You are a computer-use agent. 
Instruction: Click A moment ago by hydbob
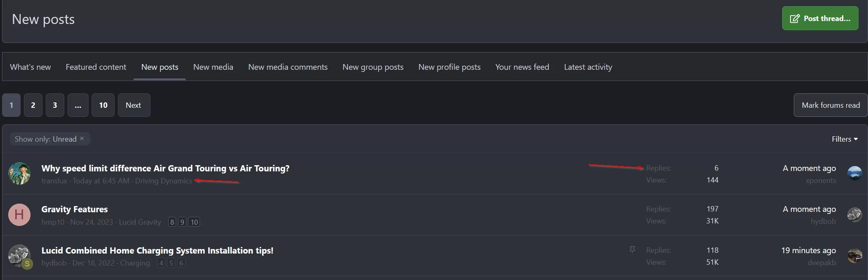click(x=809, y=209)
